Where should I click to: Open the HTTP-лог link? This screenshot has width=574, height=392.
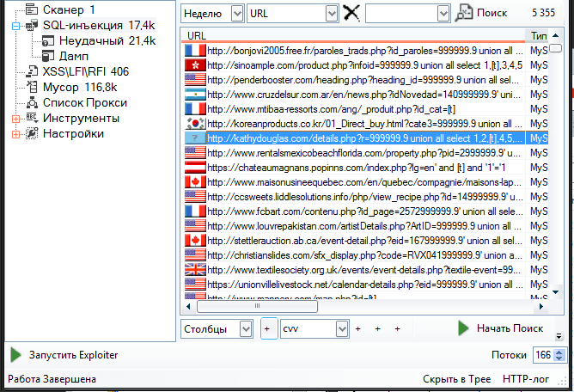pos(526,379)
